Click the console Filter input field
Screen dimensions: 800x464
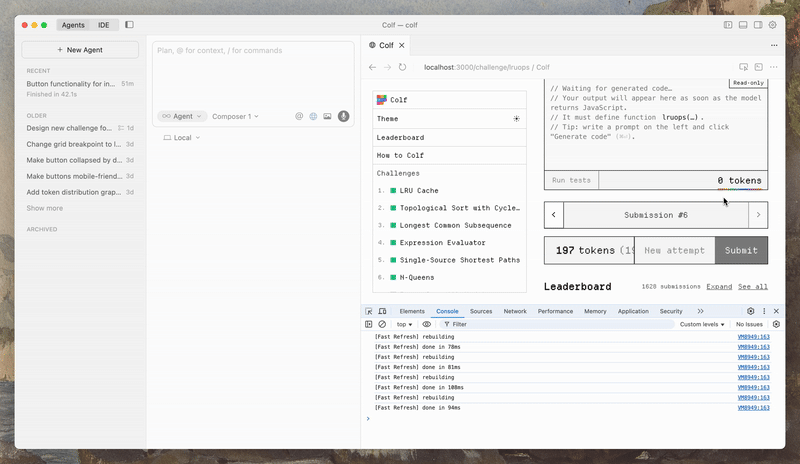click(x=500, y=324)
